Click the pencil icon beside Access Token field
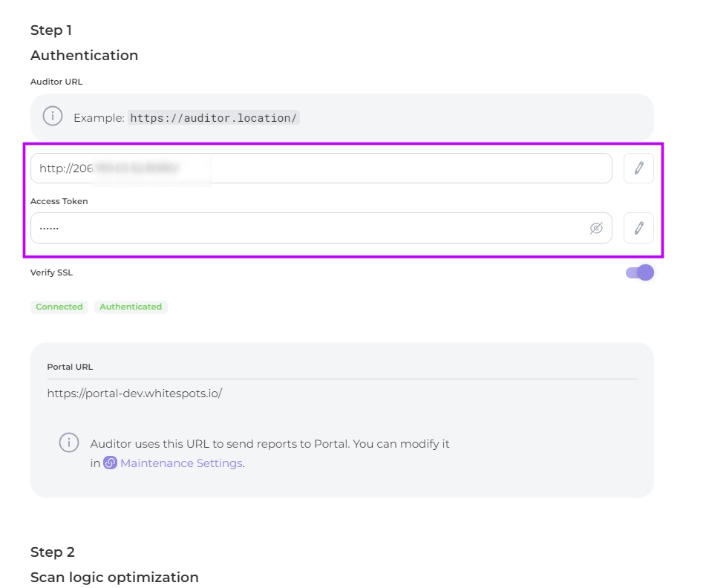The width and height of the screenshot is (706, 588). [x=638, y=228]
